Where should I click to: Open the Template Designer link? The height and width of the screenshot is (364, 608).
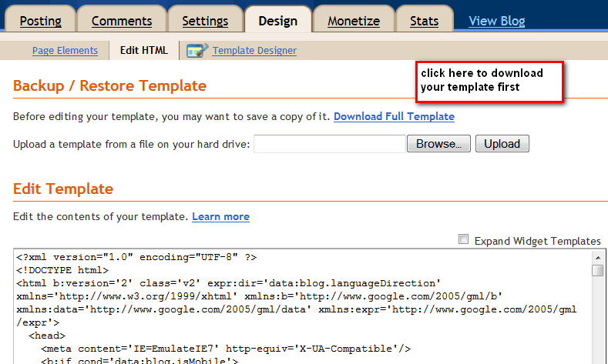(254, 50)
